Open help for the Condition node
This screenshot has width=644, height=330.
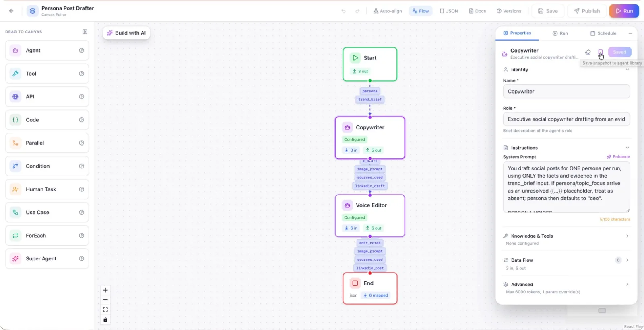coord(81,166)
